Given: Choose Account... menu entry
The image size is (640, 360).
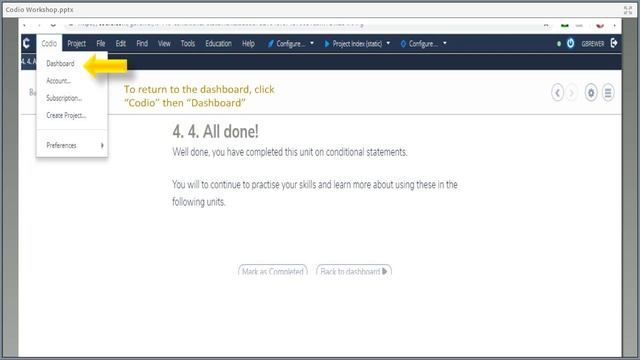Looking at the screenshot, I should tap(59, 81).
